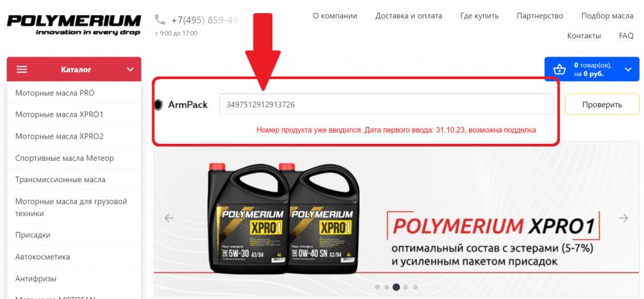This screenshot has width=644, height=299.
Task: Click the shopping basket icon
Action: pos(559,69)
